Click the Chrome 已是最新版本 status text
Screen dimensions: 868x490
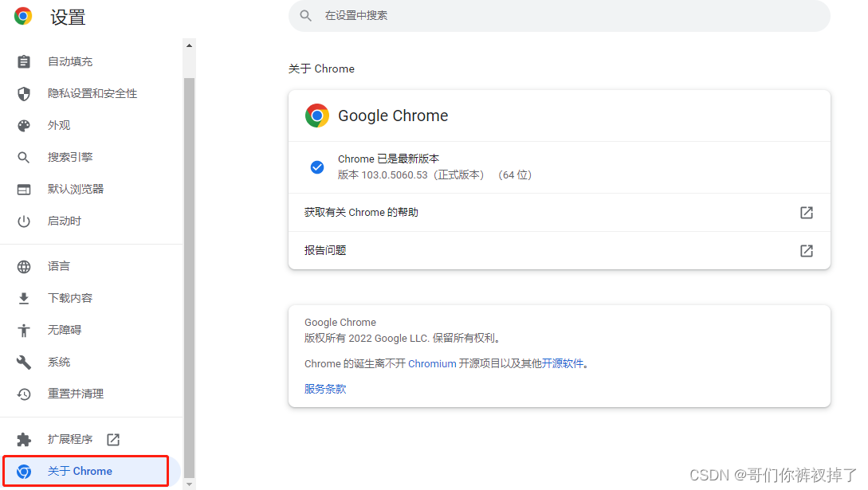point(389,159)
